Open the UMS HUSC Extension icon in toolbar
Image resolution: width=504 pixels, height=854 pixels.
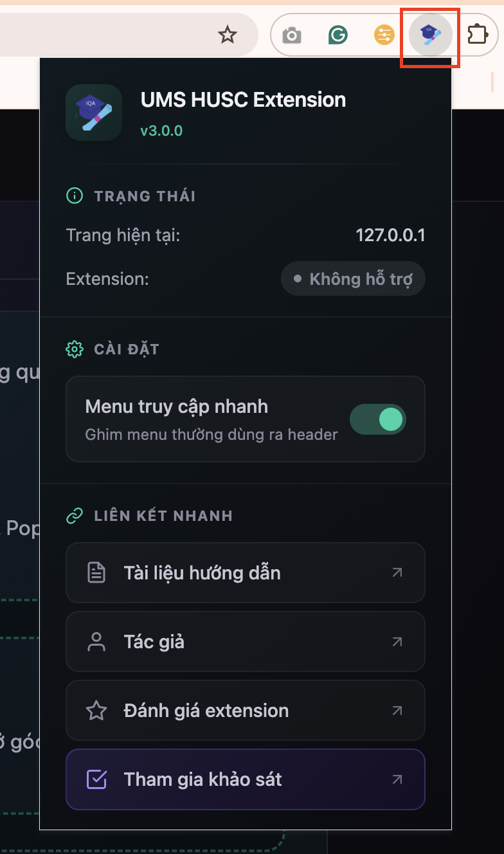click(429, 35)
